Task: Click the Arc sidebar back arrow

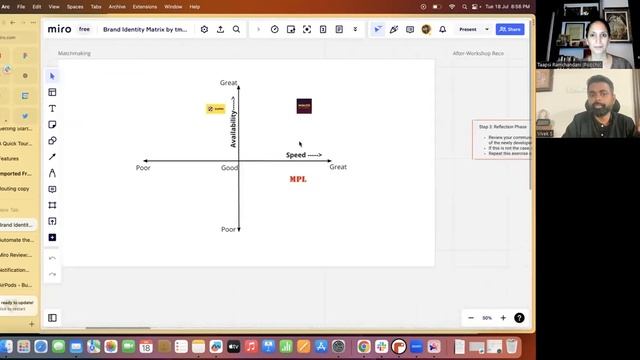Action: pos(13,22)
